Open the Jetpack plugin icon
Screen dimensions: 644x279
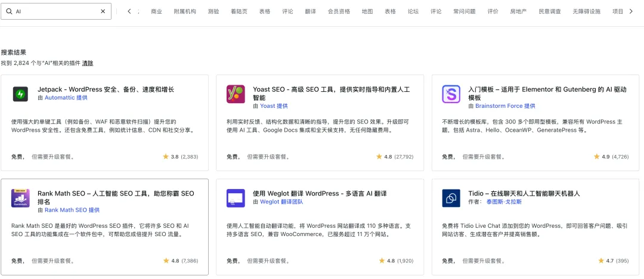point(20,94)
